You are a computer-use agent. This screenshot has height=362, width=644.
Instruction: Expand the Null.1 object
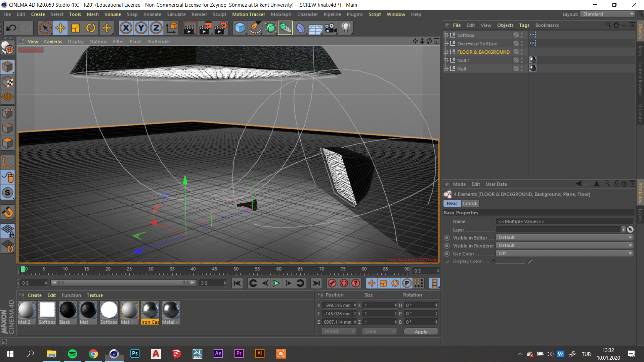(x=446, y=60)
